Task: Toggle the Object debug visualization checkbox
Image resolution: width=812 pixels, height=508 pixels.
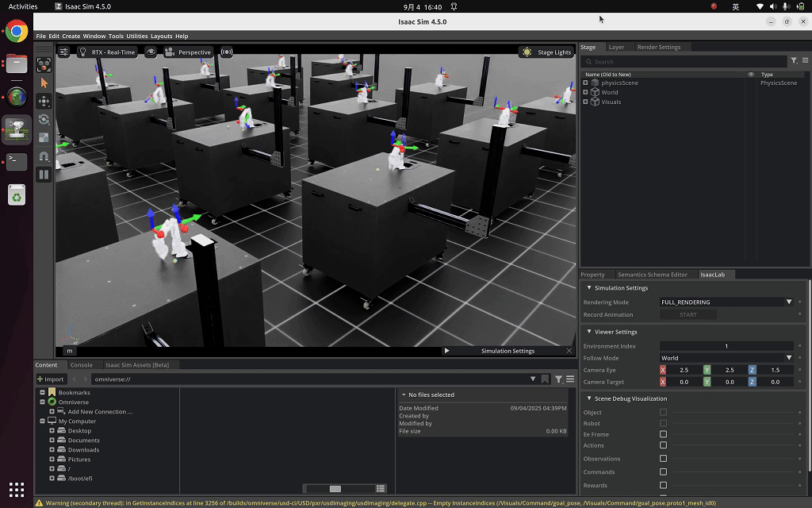Action: pyautogui.click(x=664, y=412)
